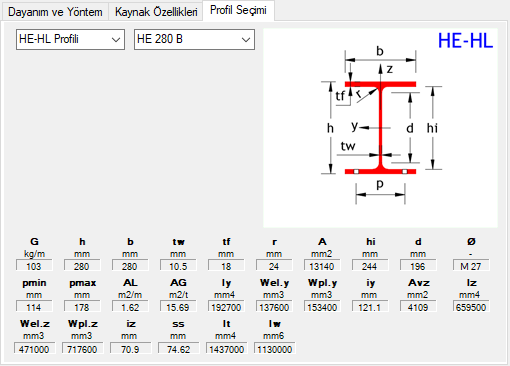The width and height of the screenshot is (510, 366).
Task: Click the kg/m unit label
Action: [34, 254]
